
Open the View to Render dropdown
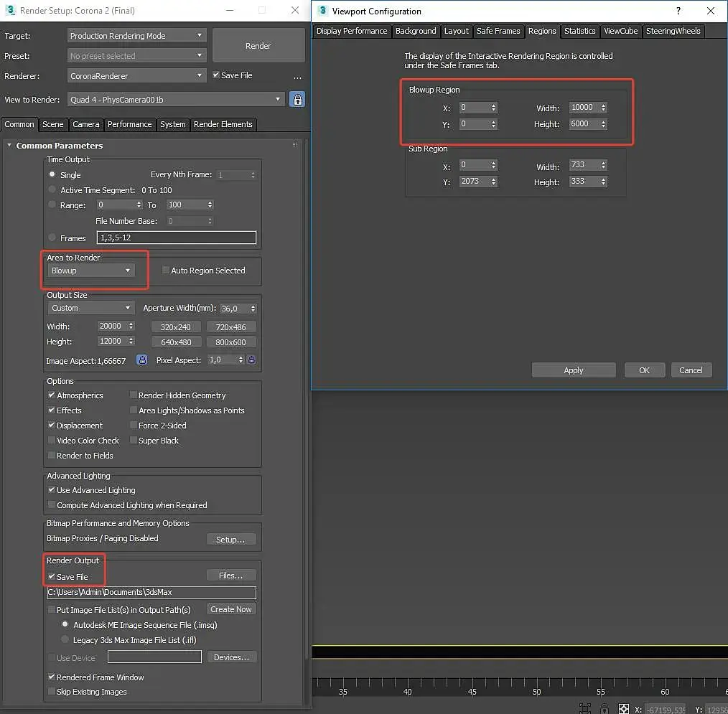(176, 99)
